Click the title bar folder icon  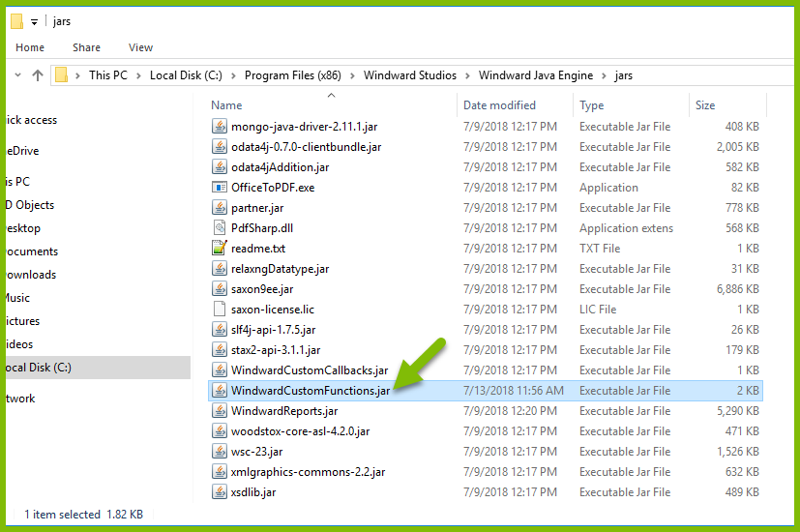(16, 21)
